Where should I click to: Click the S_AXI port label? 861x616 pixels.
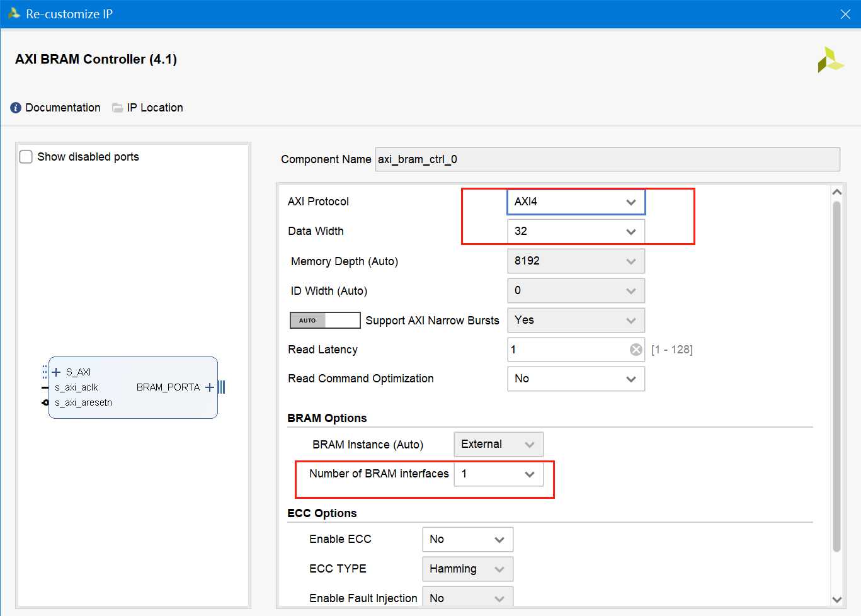pos(79,372)
